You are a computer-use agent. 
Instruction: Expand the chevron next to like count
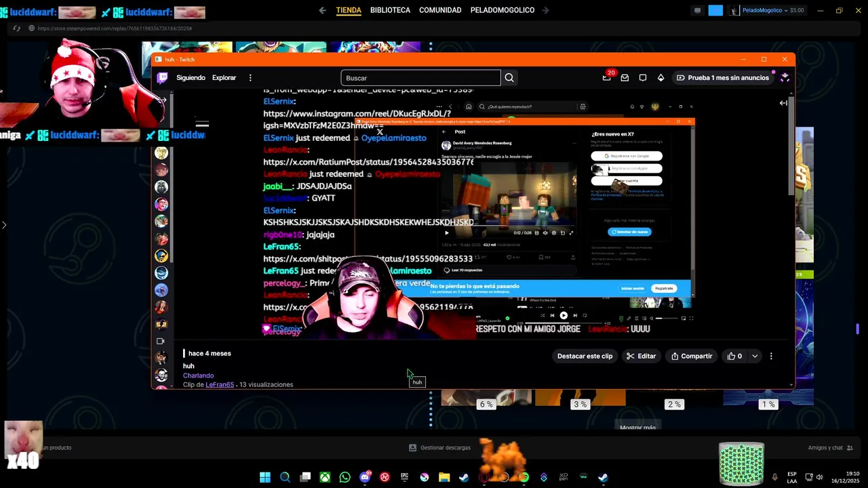[x=755, y=356]
